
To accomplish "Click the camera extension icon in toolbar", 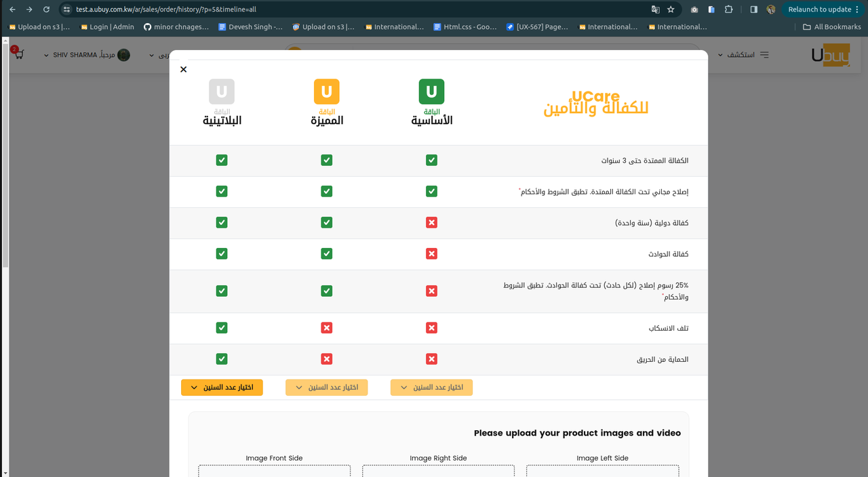I will click(694, 9).
